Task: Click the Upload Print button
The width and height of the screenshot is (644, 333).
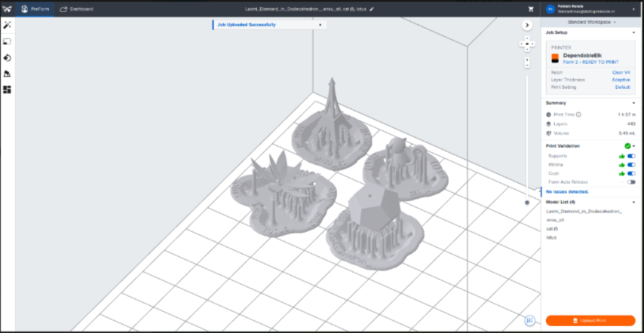Action: coord(590,321)
